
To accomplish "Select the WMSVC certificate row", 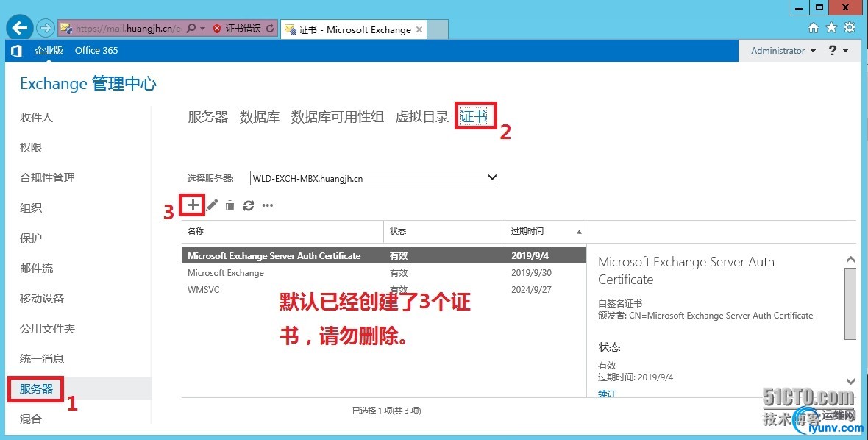I will click(x=384, y=289).
